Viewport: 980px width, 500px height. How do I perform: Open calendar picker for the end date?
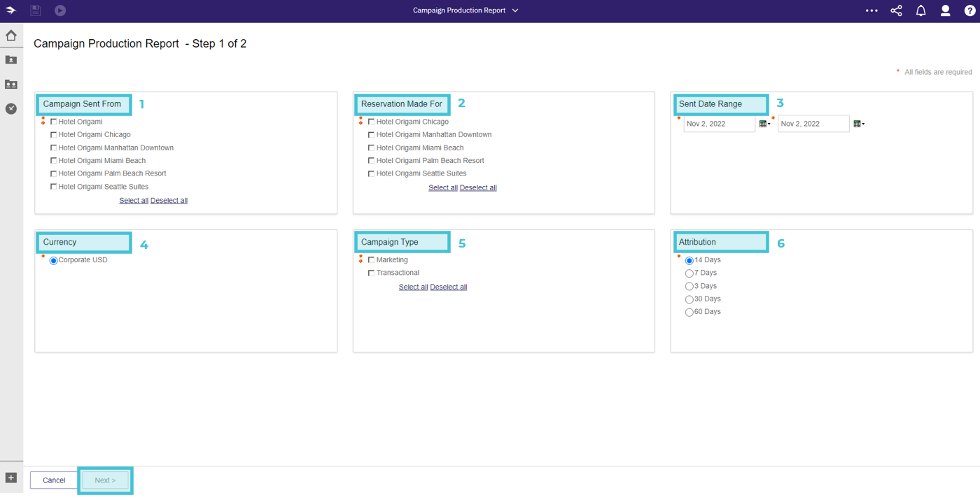pos(858,124)
